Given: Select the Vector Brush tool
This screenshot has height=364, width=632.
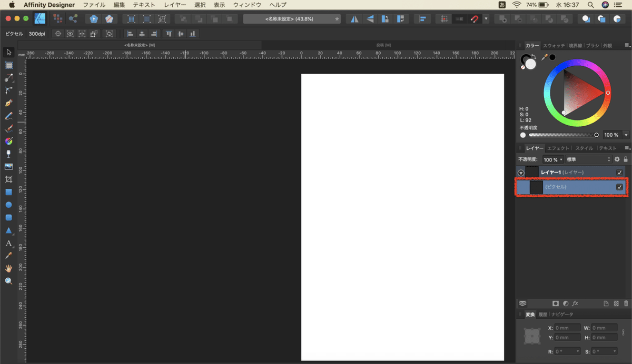Looking at the screenshot, I should (8, 128).
